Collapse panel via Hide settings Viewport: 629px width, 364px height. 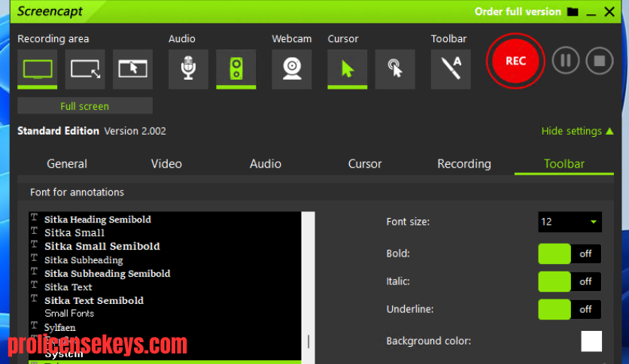[577, 131]
